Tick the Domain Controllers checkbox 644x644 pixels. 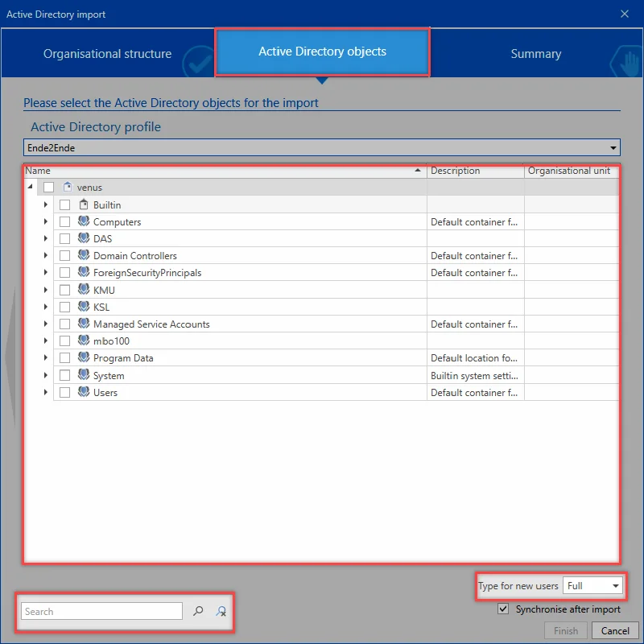coord(64,255)
